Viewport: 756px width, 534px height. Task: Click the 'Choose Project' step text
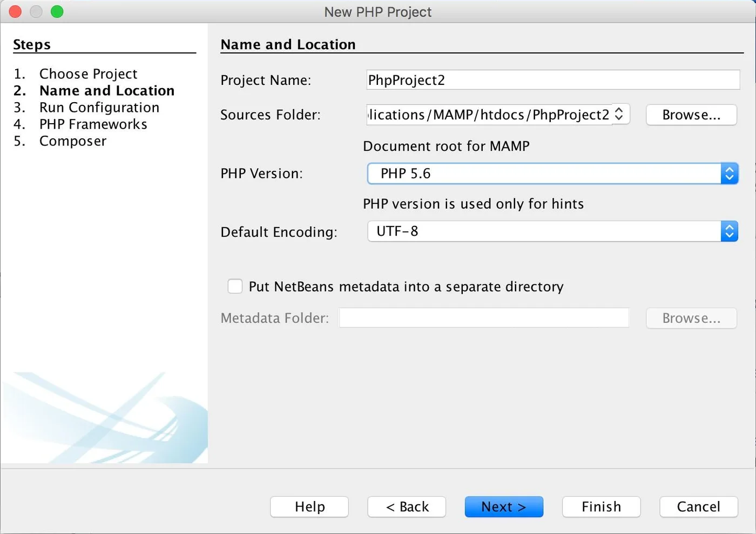tap(89, 74)
